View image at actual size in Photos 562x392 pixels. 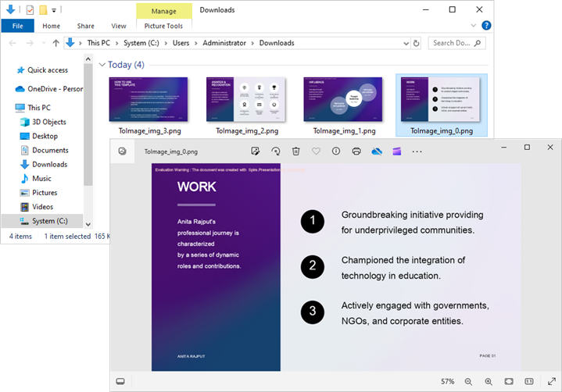pyautogui.click(x=529, y=381)
